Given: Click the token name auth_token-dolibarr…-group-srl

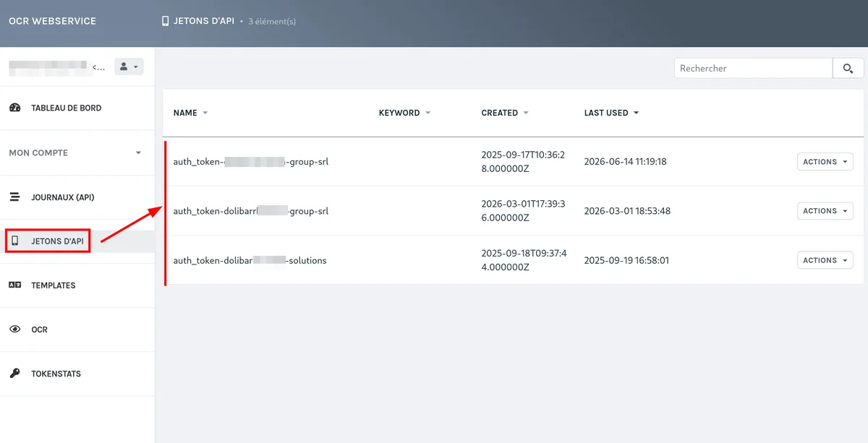Looking at the screenshot, I should (x=251, y=211).
